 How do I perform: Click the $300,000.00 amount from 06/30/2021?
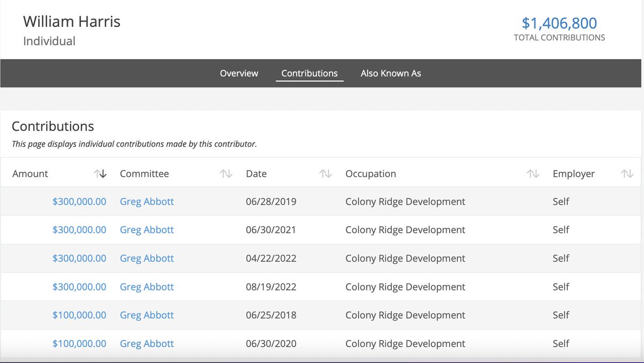pos(79,230)
